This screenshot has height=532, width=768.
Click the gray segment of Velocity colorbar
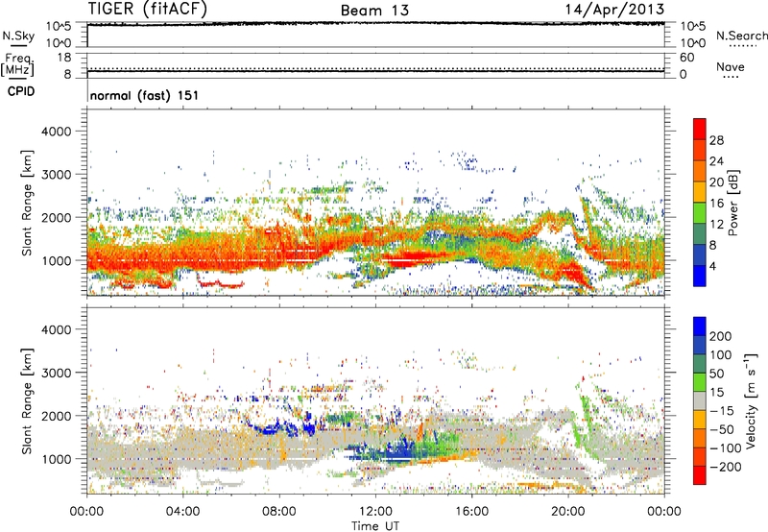700,400
